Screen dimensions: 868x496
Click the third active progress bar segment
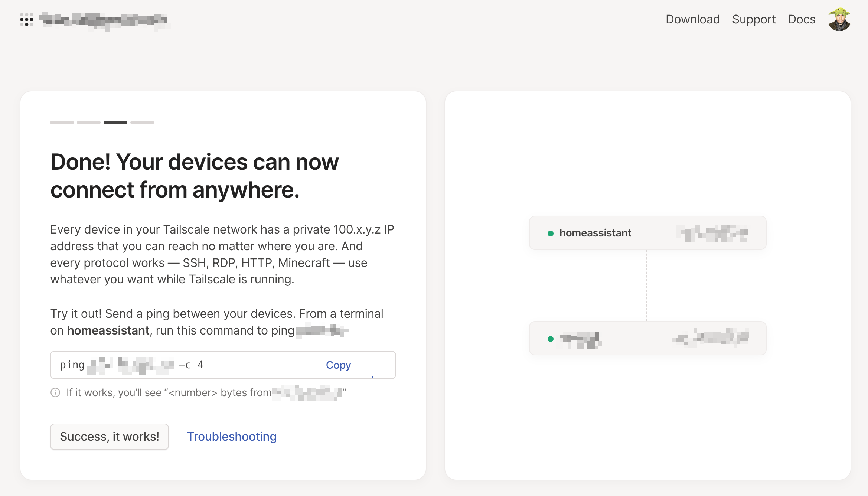[115, 122]
